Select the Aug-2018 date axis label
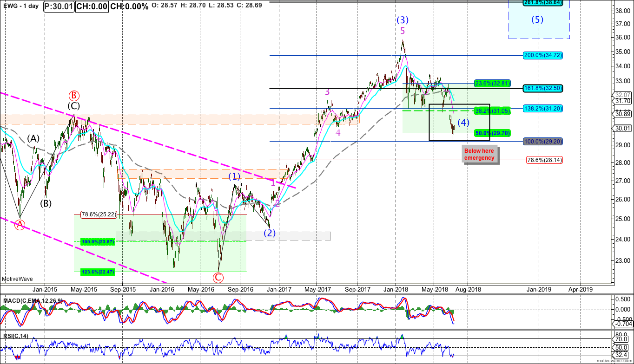 [468, 289]
